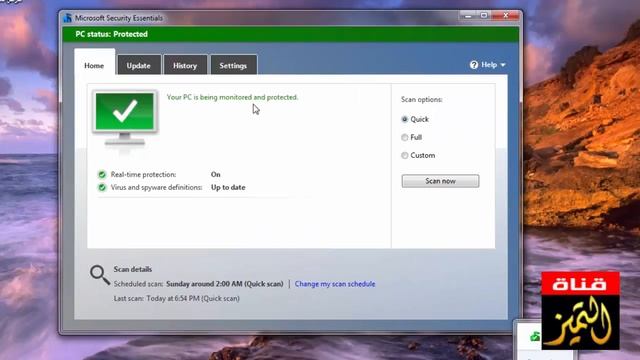The width and height of the screenshot is (640, 360).
Task: Click the 'Your PC is being monitored and protected' text
Action: pos(232,97)
